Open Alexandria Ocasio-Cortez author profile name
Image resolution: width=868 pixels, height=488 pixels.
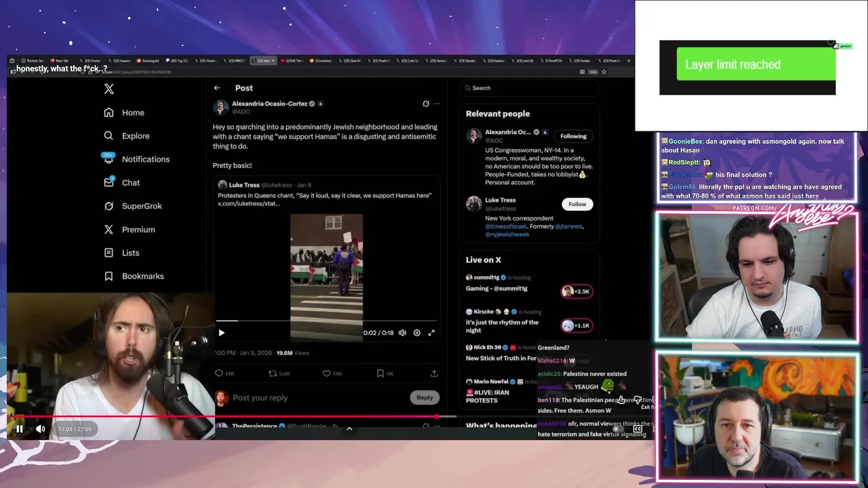(x=270, y=104)
